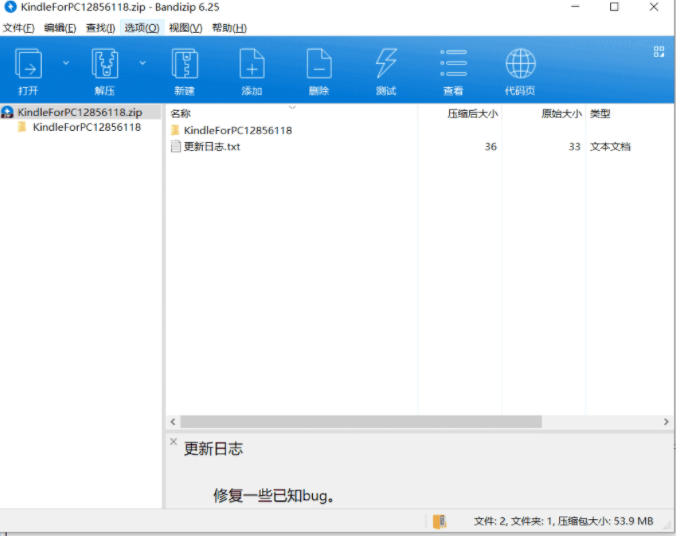Add files using the 添加 icon
The image size is (676, 536).
click(252, 71)
